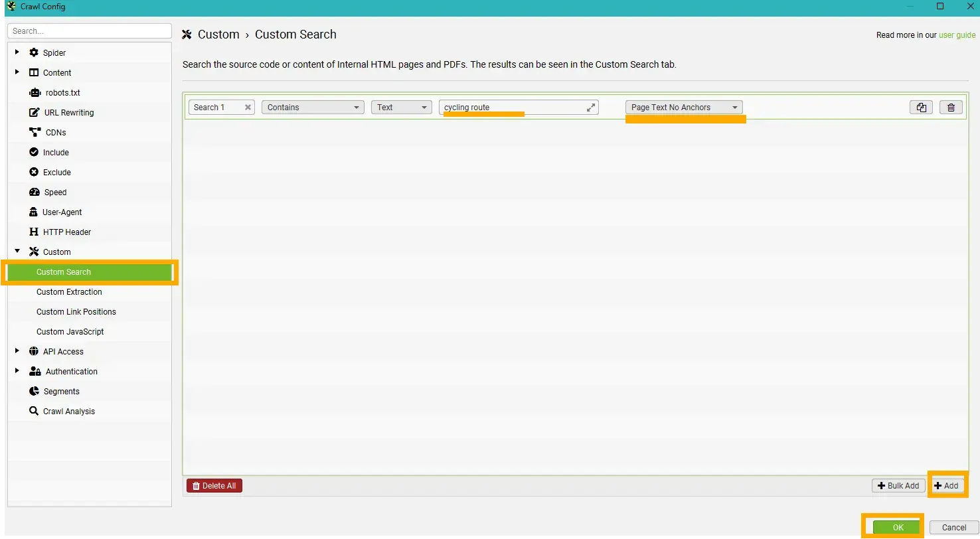Open the Page Text No Anchors dropdown

[684, 107]
